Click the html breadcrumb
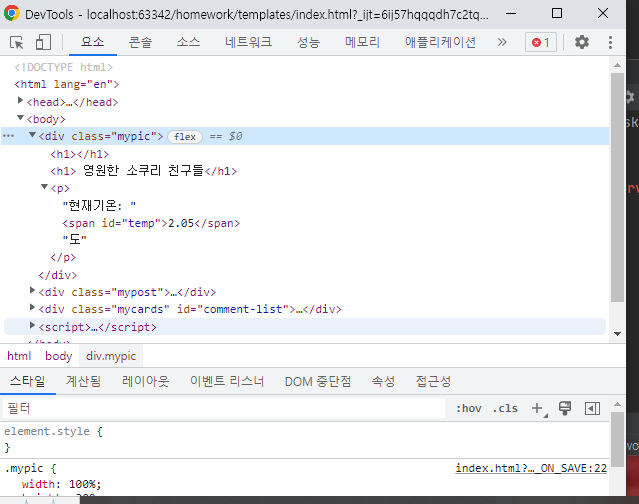639x504 pixels. (x=19, y=356)
